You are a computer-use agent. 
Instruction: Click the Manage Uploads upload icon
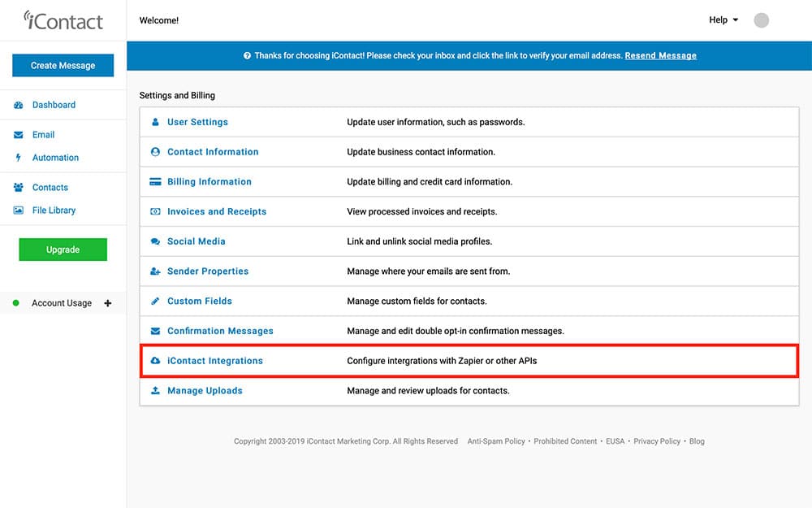tap(155, 391)
